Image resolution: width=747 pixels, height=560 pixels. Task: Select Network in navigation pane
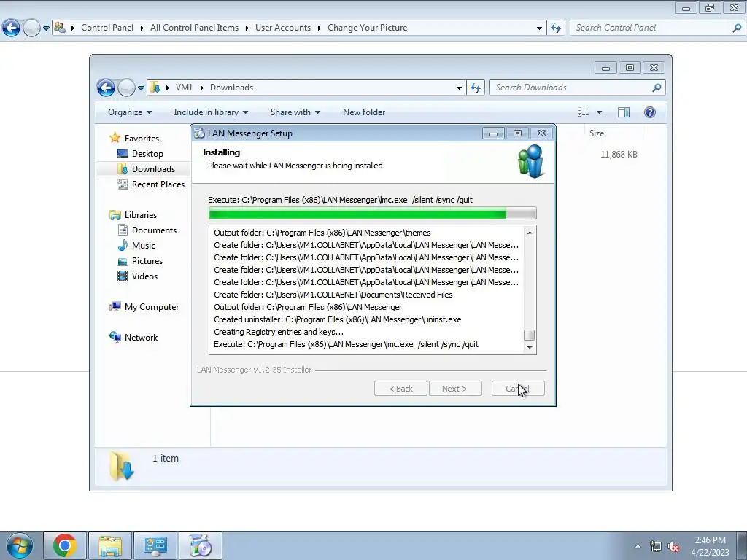(x=141, y=338)
